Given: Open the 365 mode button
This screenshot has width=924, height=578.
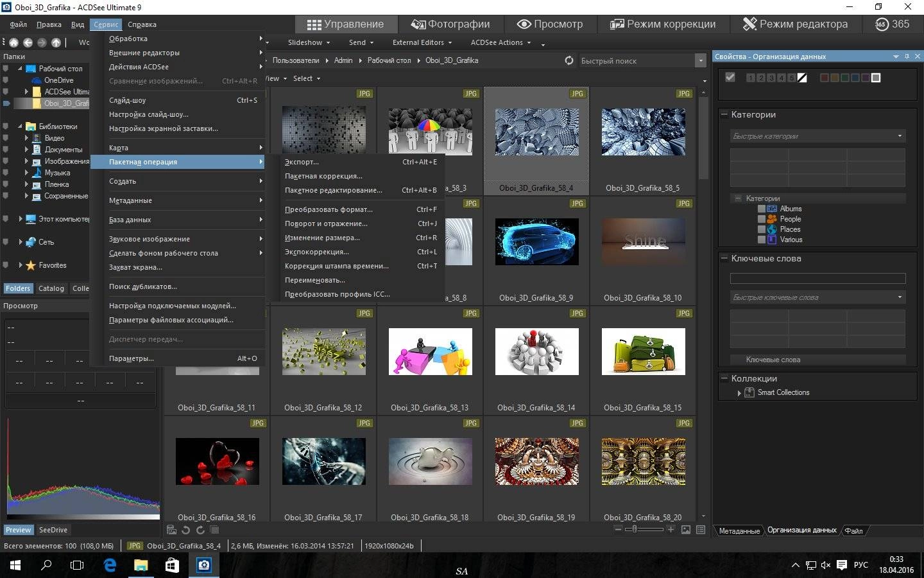Looking at the screenshot, I should pos(892,24).
